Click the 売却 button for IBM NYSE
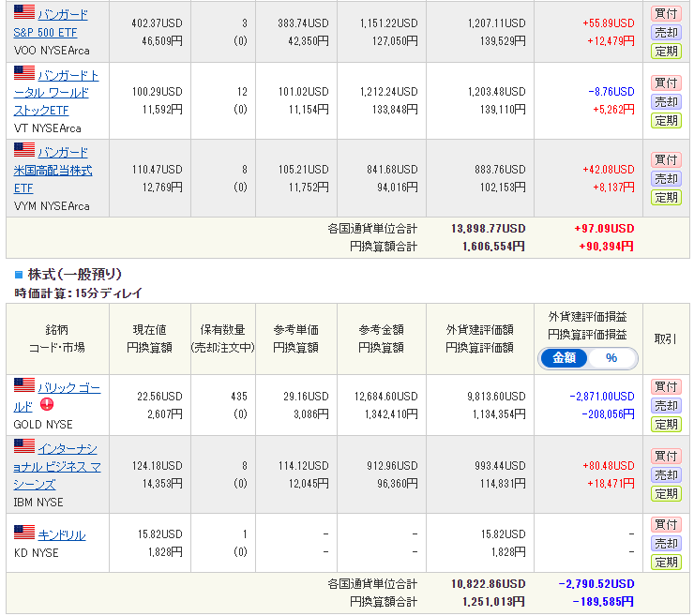694x616 pixels. click(666, 474)
